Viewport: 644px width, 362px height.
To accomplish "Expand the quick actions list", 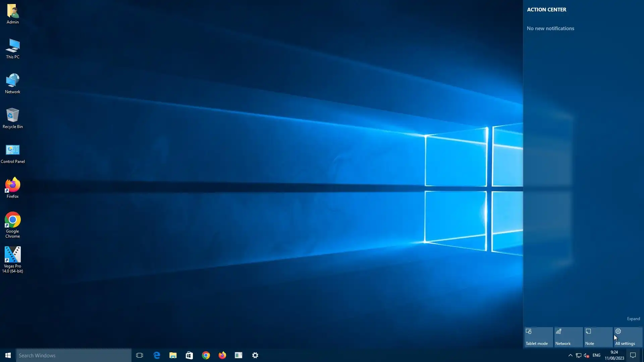I will 633,319.
